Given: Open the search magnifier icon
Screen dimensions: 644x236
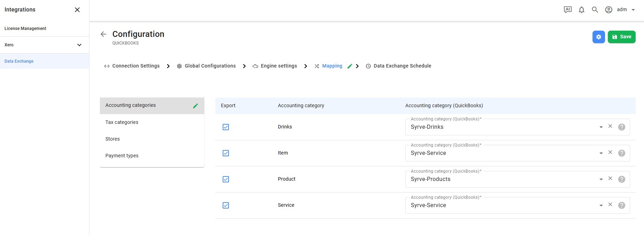Looking at the screenshot, I should tap(595, 10).
